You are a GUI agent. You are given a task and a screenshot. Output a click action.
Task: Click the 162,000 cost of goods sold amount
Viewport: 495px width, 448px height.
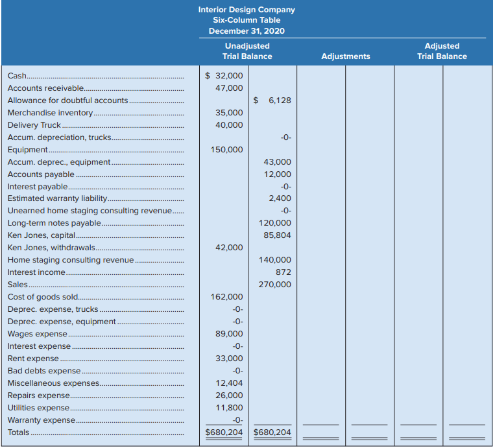click(226, 296)
